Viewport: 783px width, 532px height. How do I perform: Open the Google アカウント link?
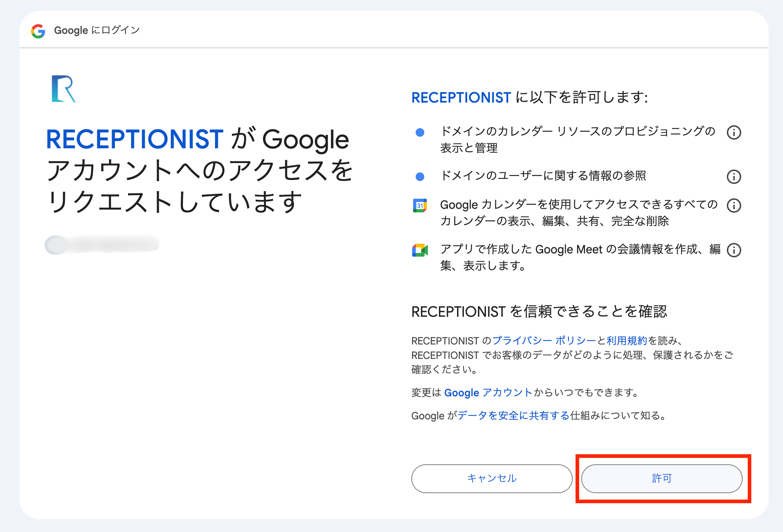488,392
